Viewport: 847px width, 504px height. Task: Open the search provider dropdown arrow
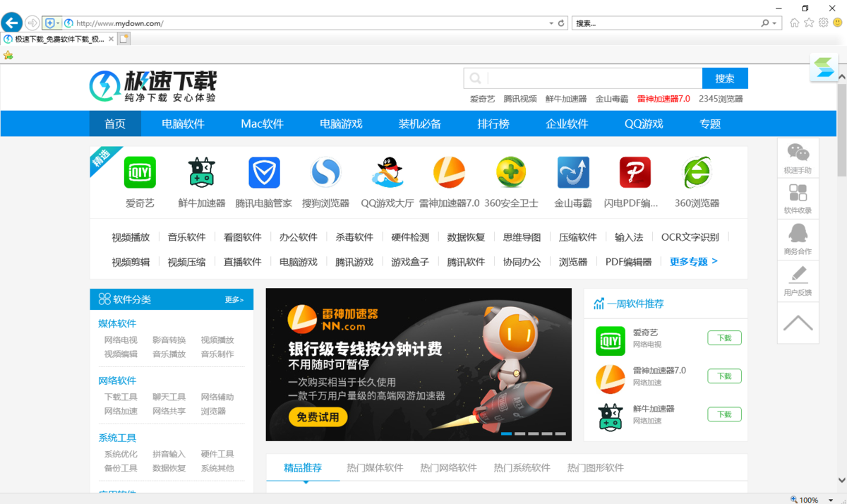click(x=775, y=23)
